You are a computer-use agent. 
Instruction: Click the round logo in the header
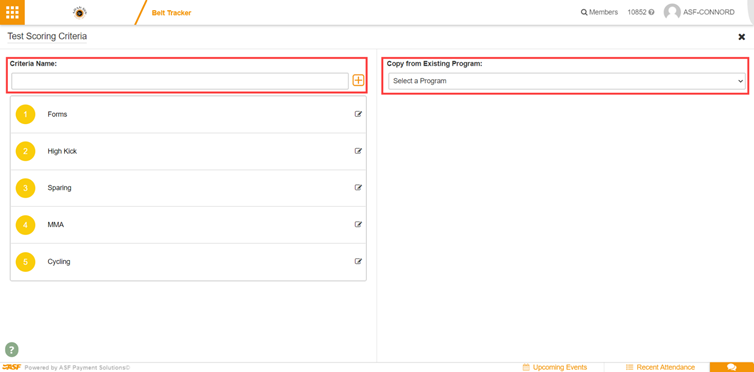[x=79, y=13]
